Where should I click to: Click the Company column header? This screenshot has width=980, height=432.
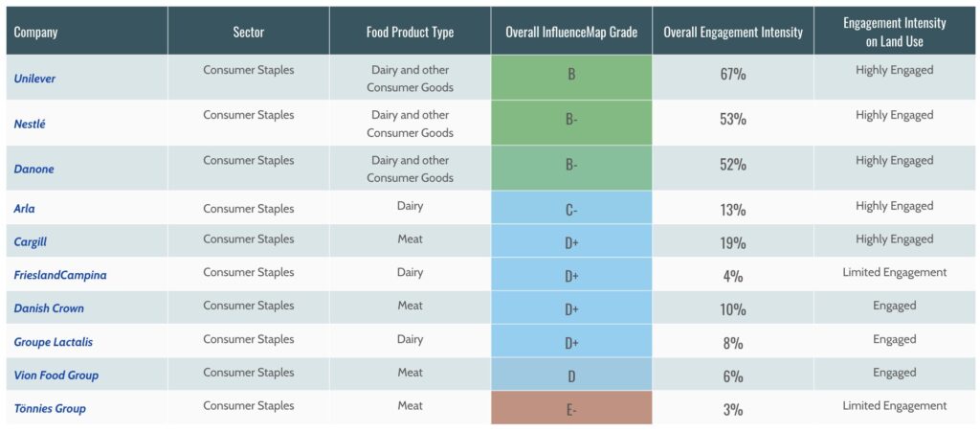[35, 32]
